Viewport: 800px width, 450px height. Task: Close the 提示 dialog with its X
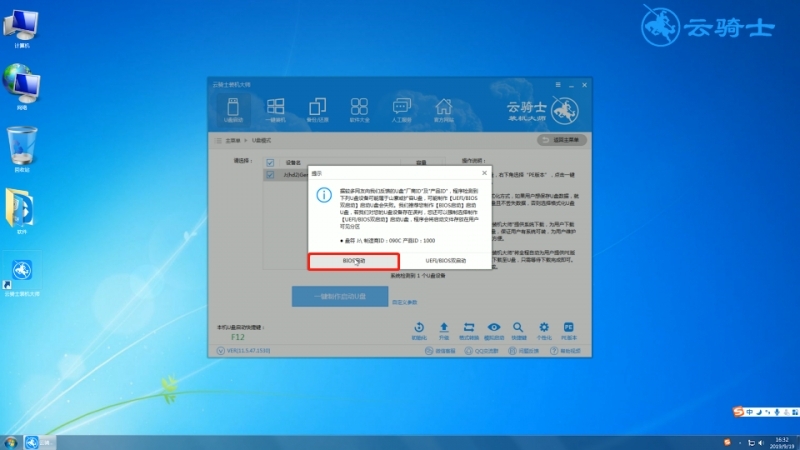click(484, 173)
